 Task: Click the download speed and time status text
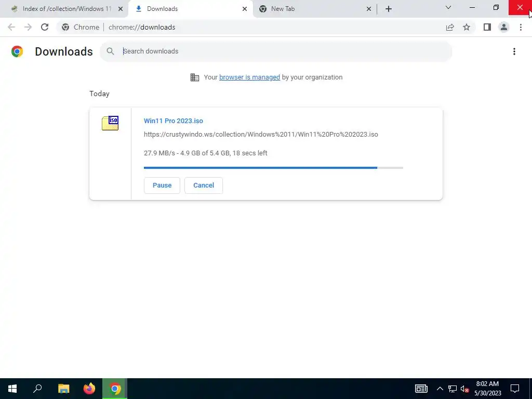pos(206,153)
